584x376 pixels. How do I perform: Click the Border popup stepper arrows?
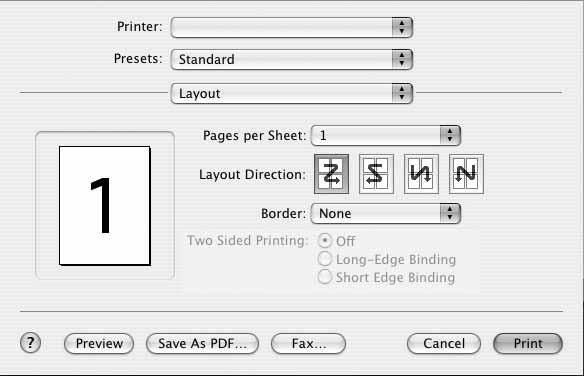[x=450, y=213]
